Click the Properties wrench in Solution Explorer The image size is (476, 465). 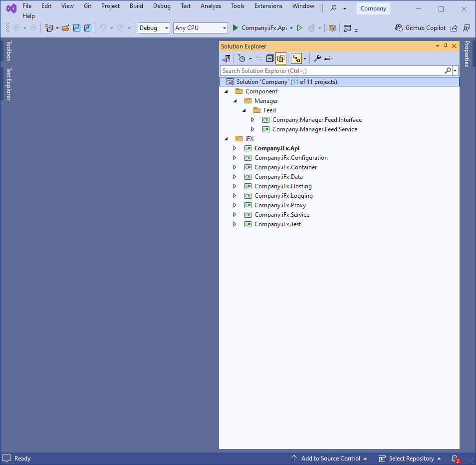tap(317, 58)
